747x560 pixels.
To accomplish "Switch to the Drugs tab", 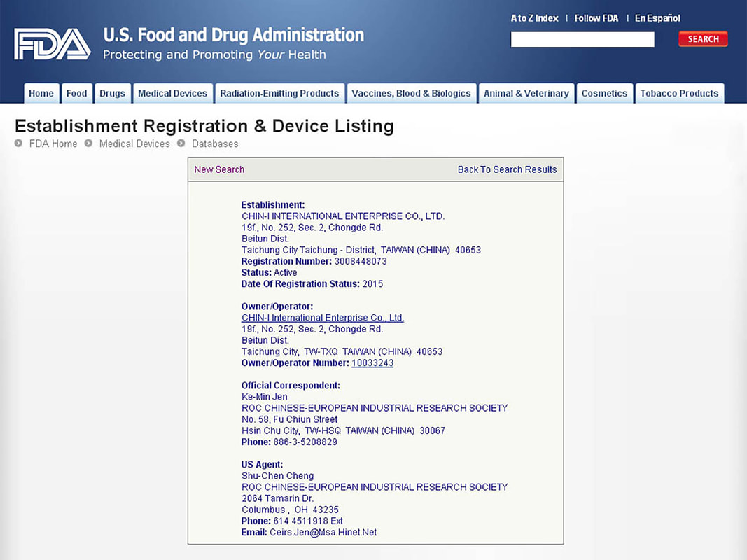I will (x=113, y=93).
